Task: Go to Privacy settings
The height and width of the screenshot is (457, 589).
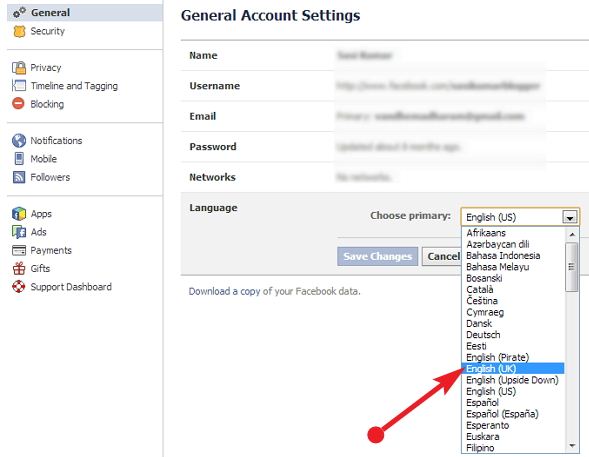Action: tap(45, 68)
